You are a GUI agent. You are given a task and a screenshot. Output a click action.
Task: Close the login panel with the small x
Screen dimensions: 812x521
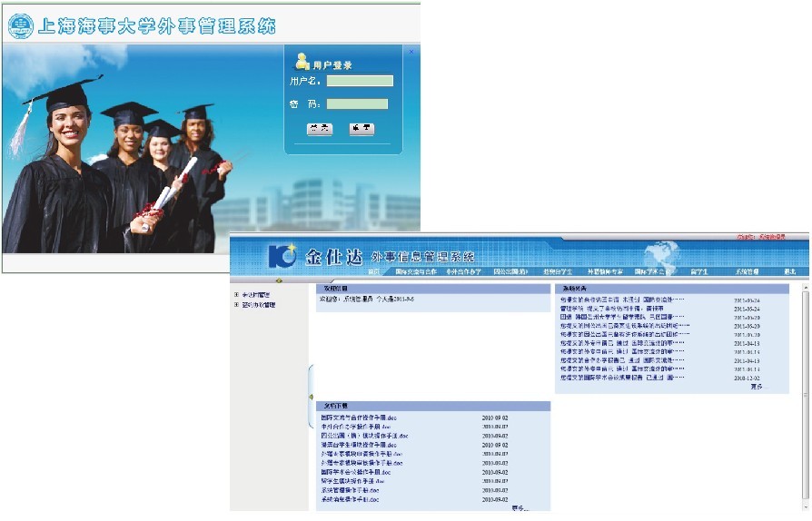click(411, 52)
